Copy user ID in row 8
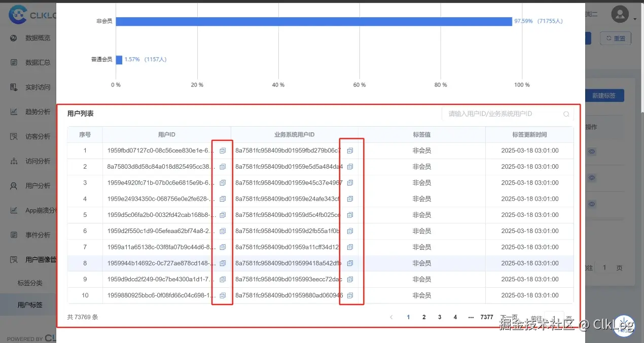644x343 pixels. pos(223,263)
